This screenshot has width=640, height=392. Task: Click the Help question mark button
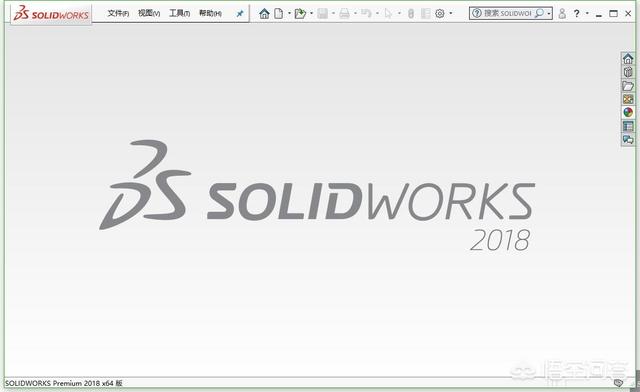[576, 13]
